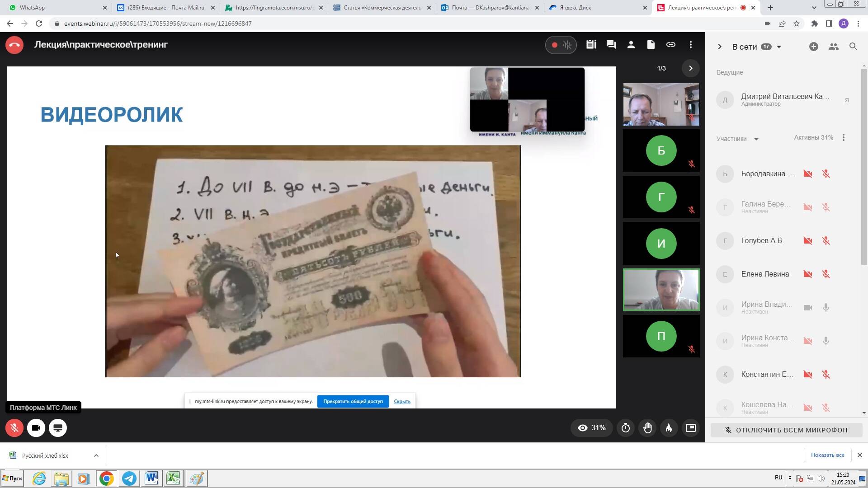Go to next video thumbnails page
The image size is (868, 488).
tap(690, 68)
